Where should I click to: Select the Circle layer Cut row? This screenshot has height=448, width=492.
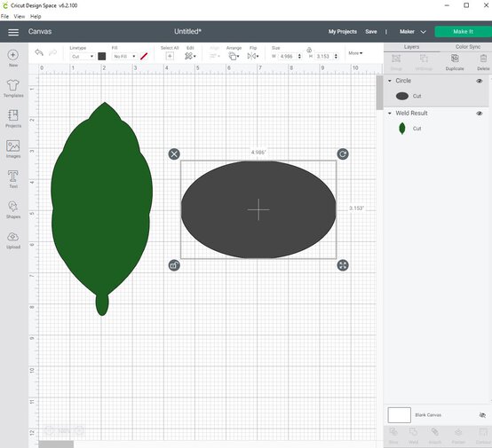point(436,96)
